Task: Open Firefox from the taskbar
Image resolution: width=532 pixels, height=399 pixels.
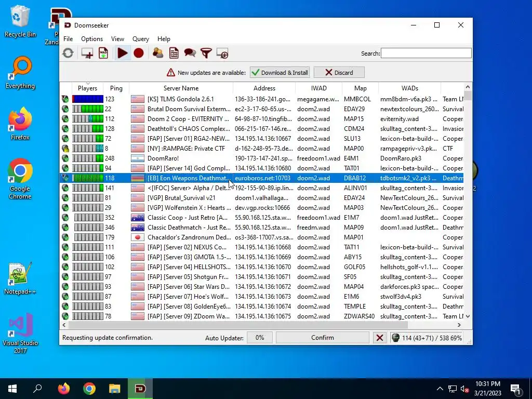Action: [64, 389]
